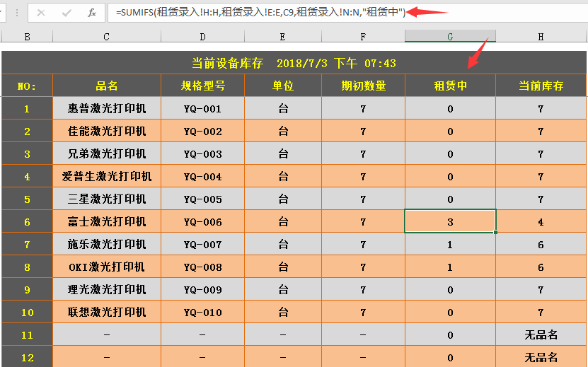Select 当前库存 value 7 for 理光激光打印机
The width and height of the screenshot is (588, 367).
tap(541, 289)
